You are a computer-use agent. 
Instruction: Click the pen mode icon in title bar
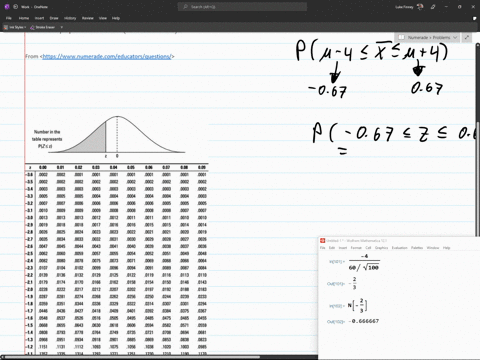click(433, 7)
